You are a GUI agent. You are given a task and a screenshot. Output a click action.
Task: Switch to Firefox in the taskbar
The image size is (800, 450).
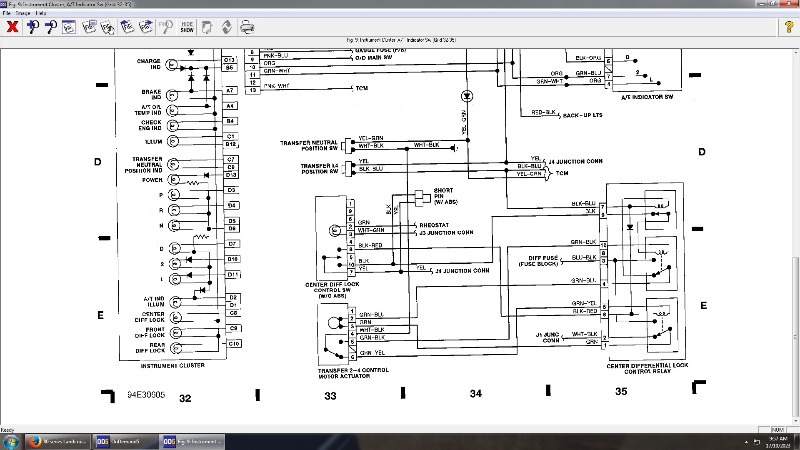pos(62,440)
